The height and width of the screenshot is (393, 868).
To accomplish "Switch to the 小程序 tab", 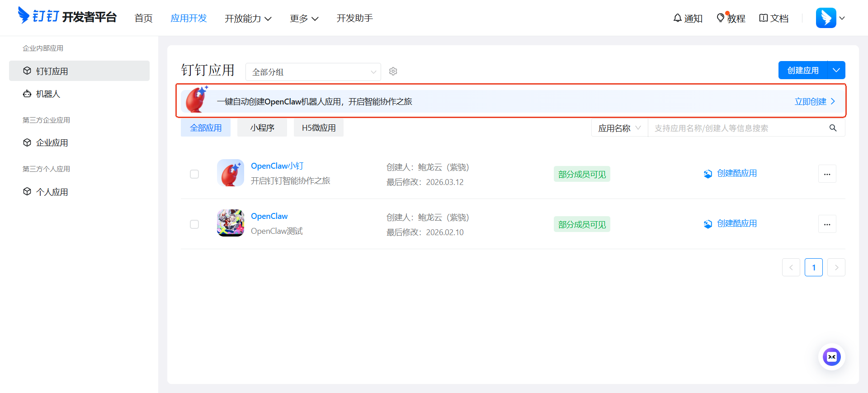I will click(x=262, y=128).
